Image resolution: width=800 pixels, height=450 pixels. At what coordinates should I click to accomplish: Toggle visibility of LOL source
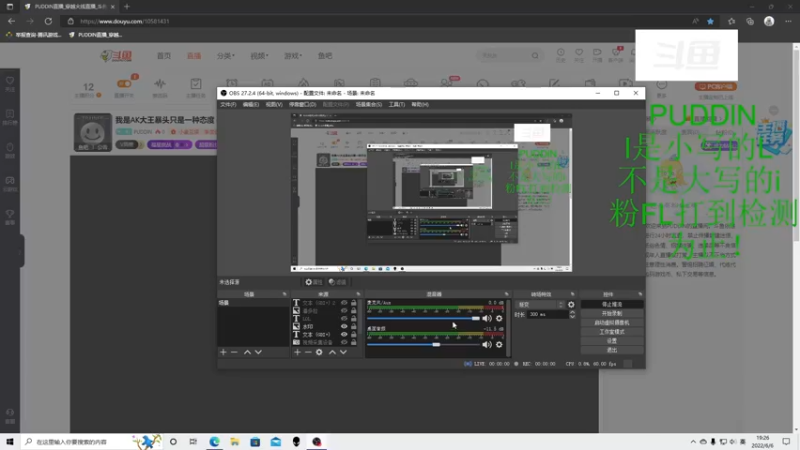pos(344,318)
